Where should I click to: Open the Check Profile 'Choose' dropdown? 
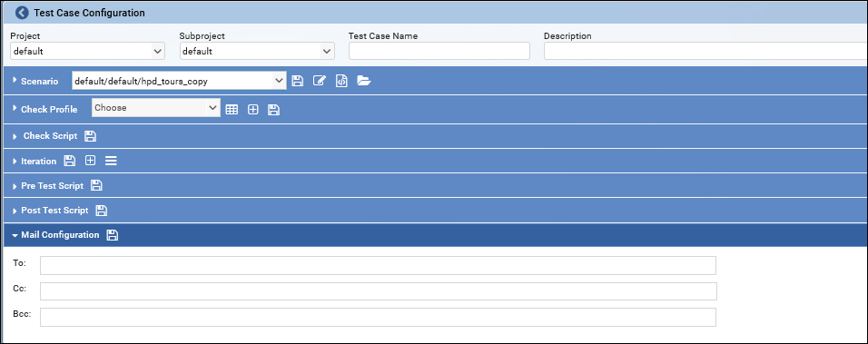coord(155,108)
